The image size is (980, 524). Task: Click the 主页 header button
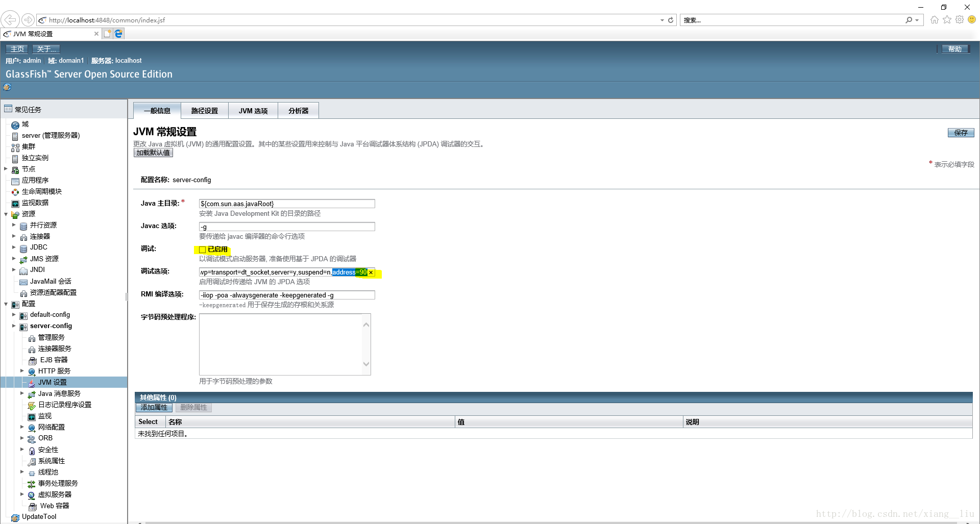[x=17, y=49]
